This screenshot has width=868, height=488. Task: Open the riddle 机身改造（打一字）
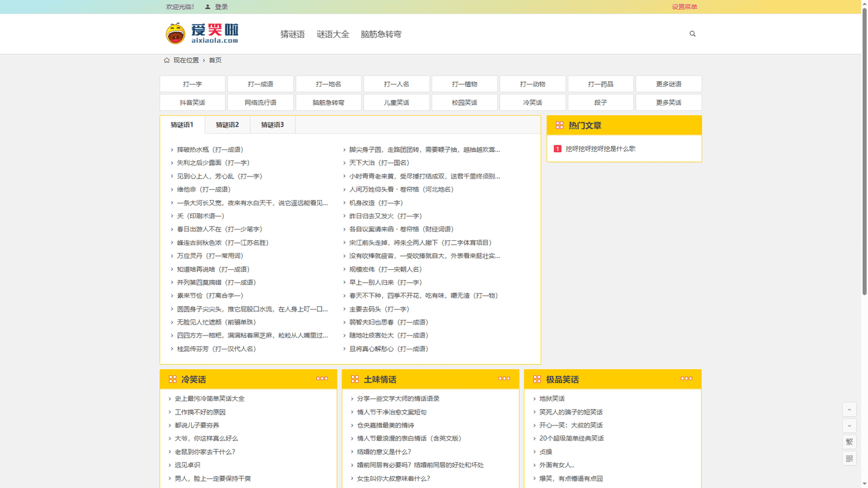click(x=376, y=203)
